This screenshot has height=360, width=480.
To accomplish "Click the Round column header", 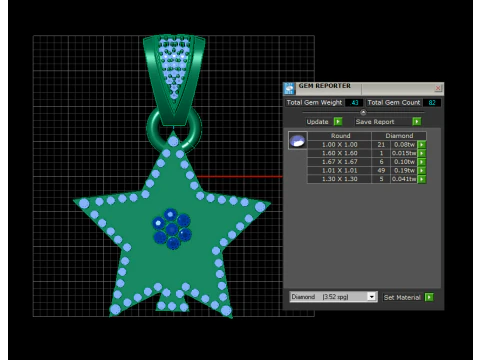I will 340,136.
